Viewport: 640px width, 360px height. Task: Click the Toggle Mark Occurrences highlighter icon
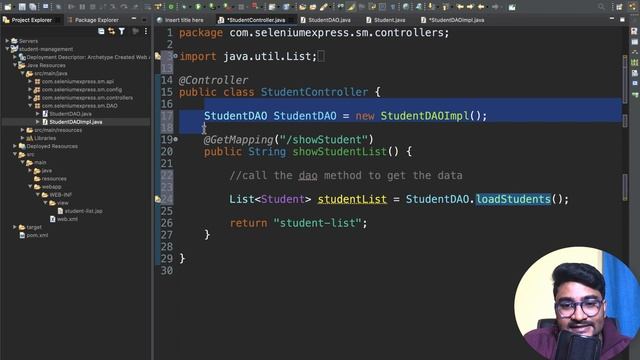[351, 7]
